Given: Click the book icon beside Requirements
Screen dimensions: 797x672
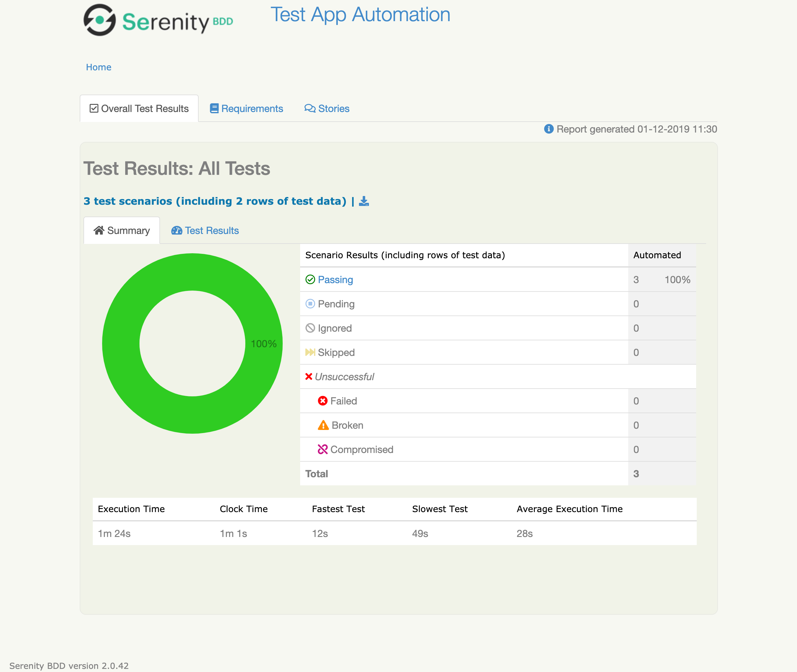Looking at the screenshot, I should [215, 109].
